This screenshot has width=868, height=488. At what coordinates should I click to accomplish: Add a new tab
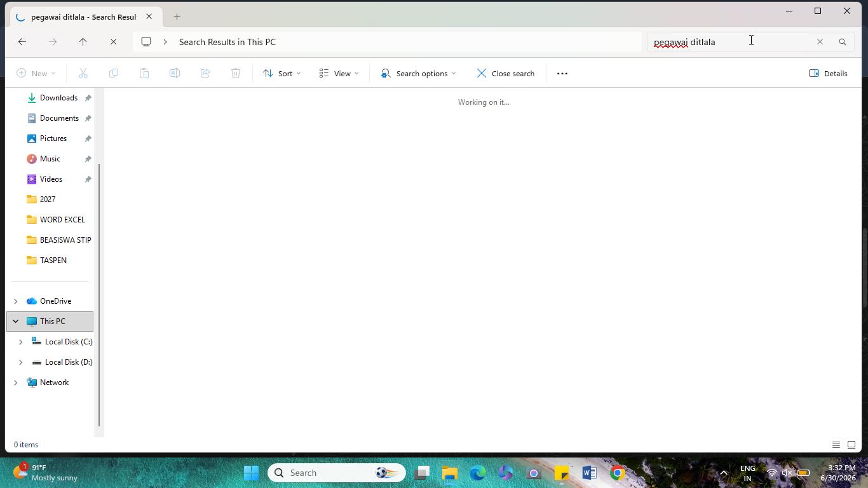click(177, 17)
